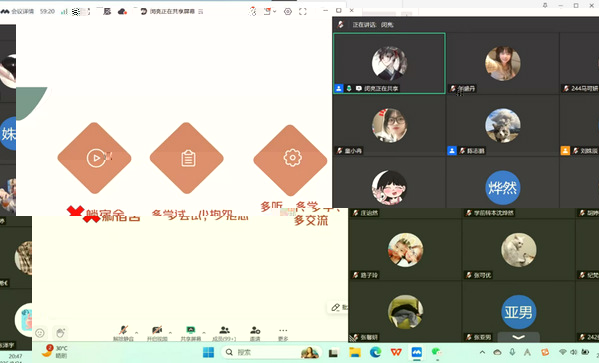
Task: Select 路子玲 participant video tile
Action: point(405,249)
